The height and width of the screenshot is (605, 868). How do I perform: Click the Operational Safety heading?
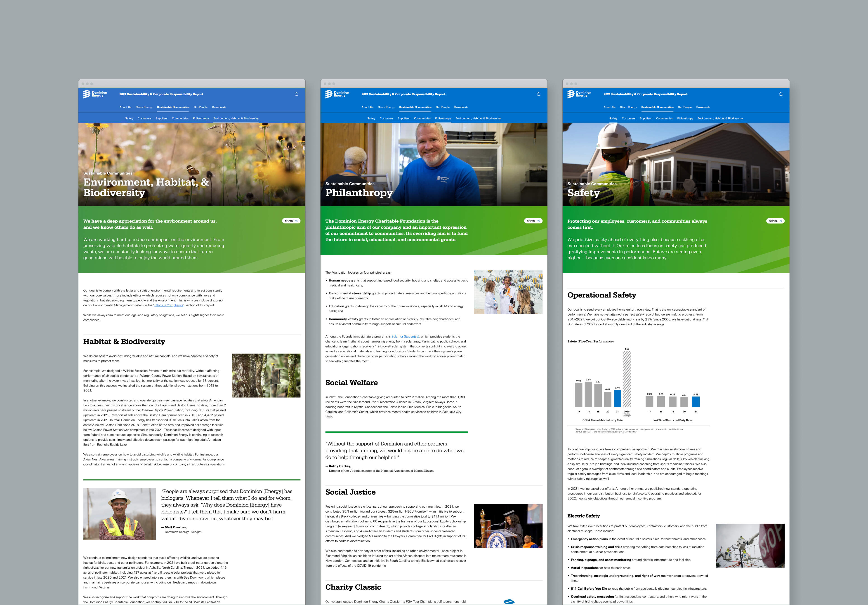click(x=601, y=295)
